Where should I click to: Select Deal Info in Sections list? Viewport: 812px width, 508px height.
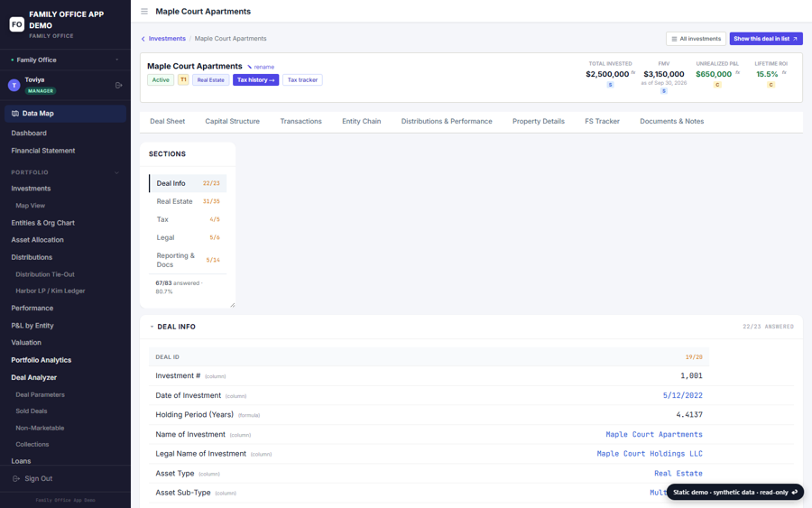pos(188,183)
